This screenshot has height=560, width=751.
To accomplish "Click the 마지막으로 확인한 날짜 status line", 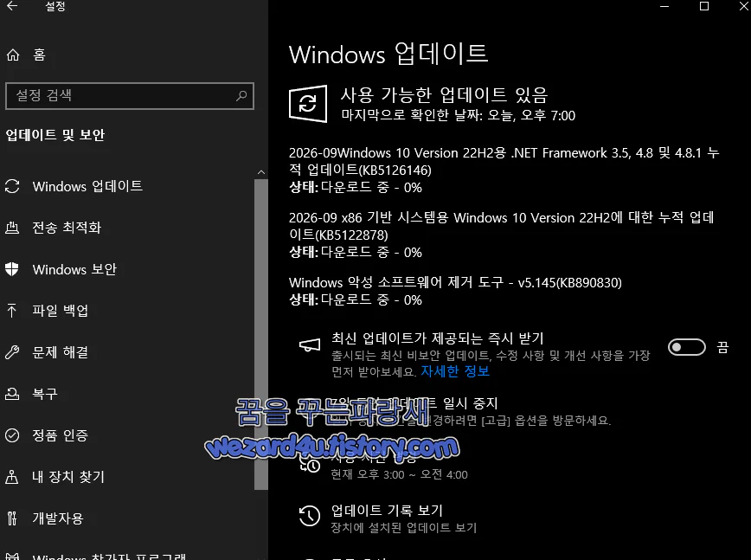I will [458, 115].
